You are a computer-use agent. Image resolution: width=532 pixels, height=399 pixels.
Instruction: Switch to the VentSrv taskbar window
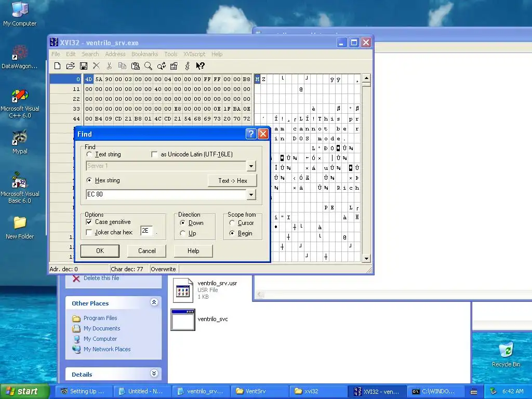[259, 392]
